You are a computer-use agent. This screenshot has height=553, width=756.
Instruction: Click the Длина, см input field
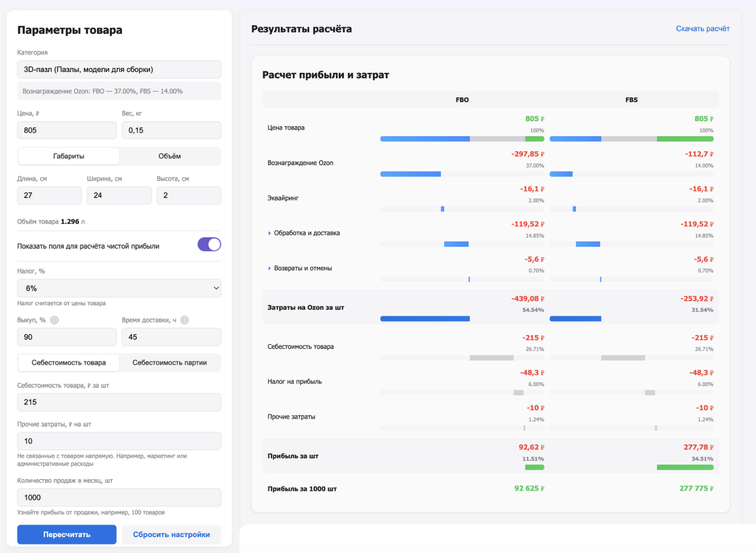point(49,195)
